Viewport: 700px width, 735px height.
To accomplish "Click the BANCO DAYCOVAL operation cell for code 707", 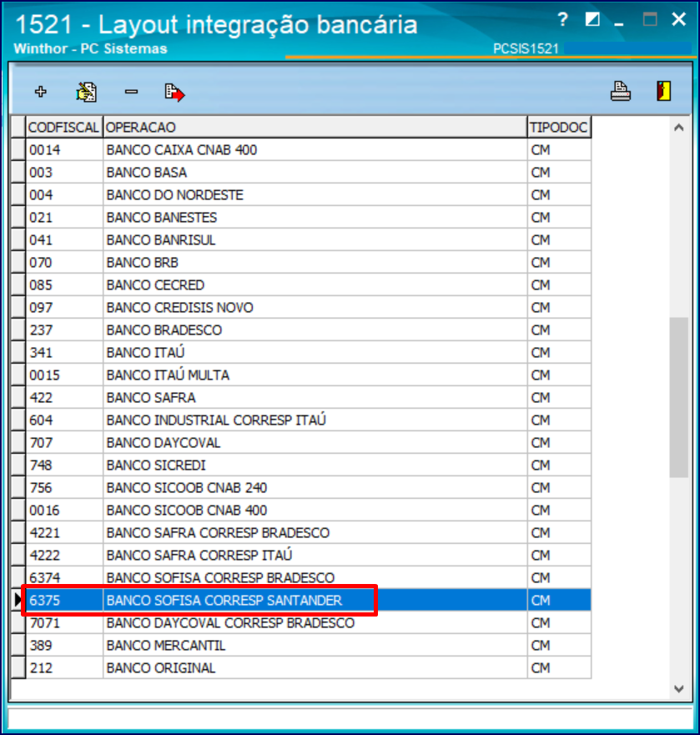I will tap(315, 442).
